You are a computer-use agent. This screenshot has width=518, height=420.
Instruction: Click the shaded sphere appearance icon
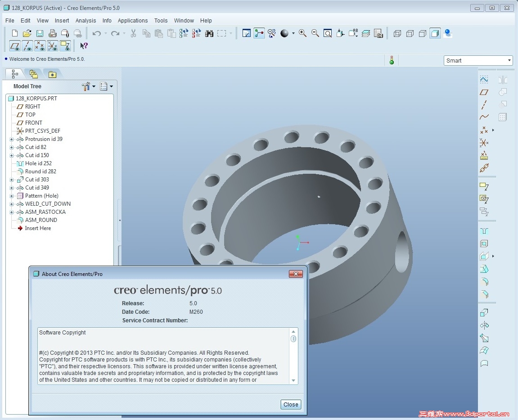pyautogui.click(x=284, y=33)
